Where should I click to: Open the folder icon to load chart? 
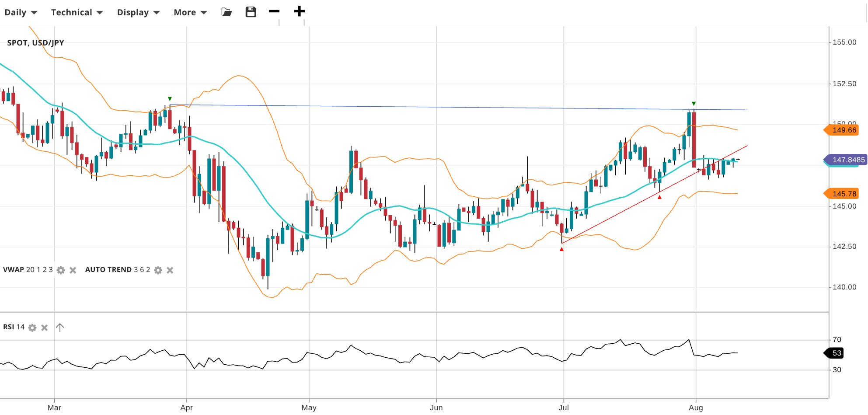pyautogui.click(x=227, y=12)
